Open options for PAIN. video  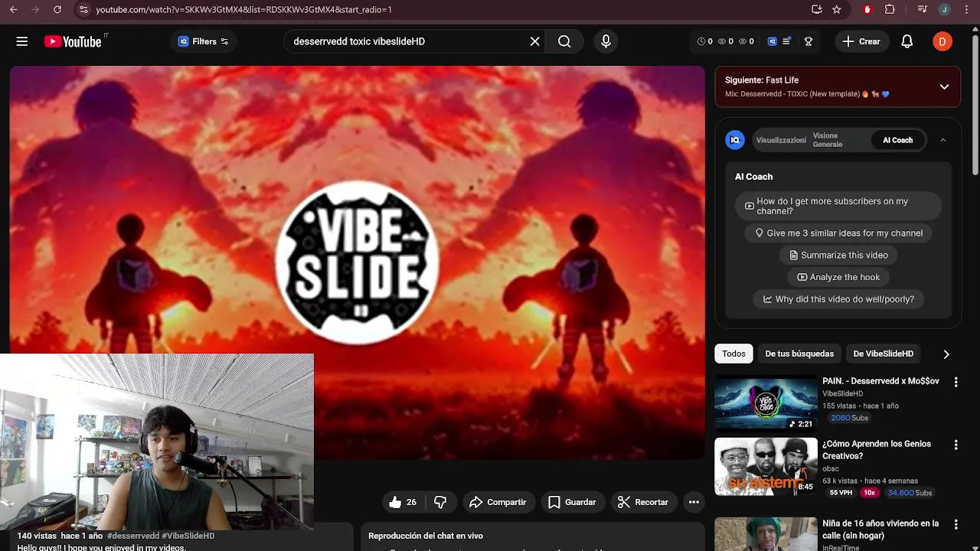(955, 382)
